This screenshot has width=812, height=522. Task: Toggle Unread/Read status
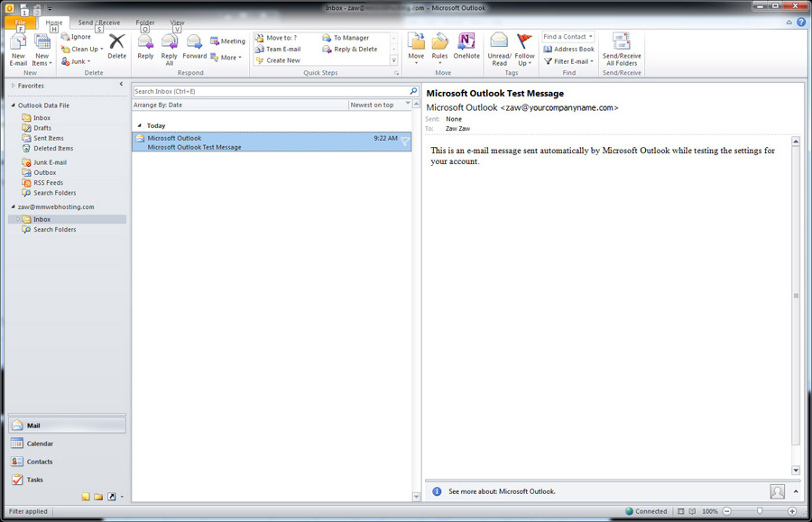(x=499, y=50)
